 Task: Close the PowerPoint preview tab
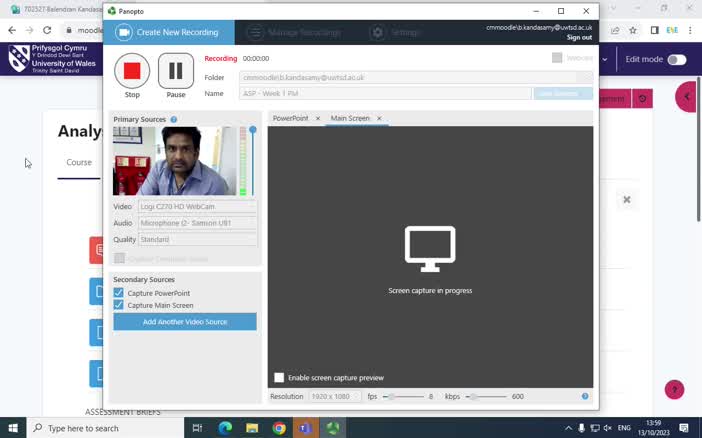318,118
